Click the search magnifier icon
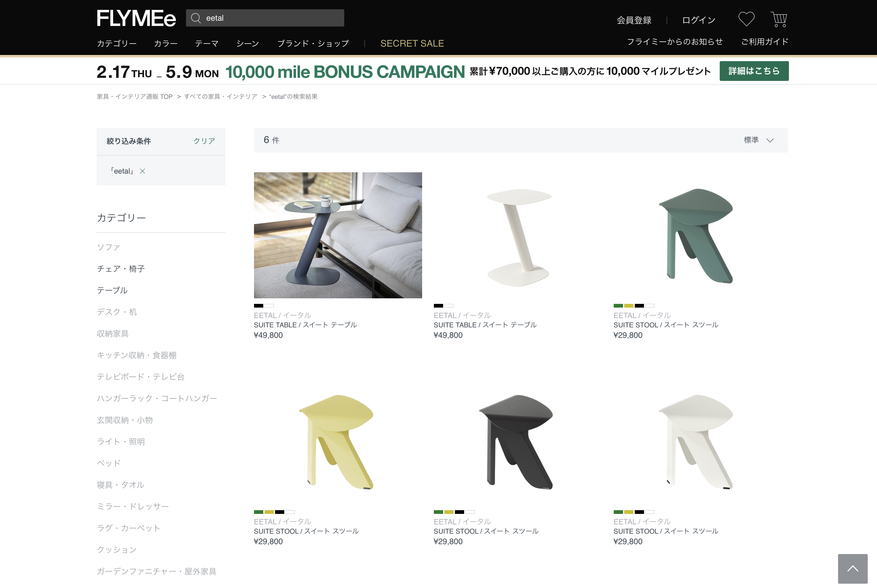The image size is (877, 588). (196, 18)
